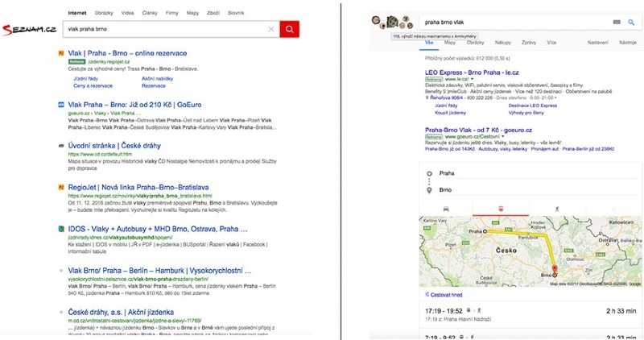The image size is (644, 340).
Task: Click the Google keyboard input icon
Action: [617, 23]
